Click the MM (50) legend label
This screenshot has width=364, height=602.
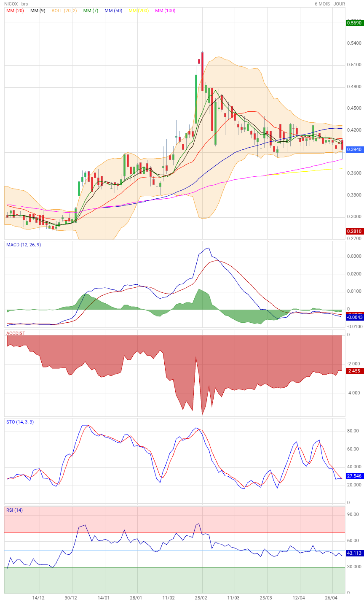[x=113, y=11]
